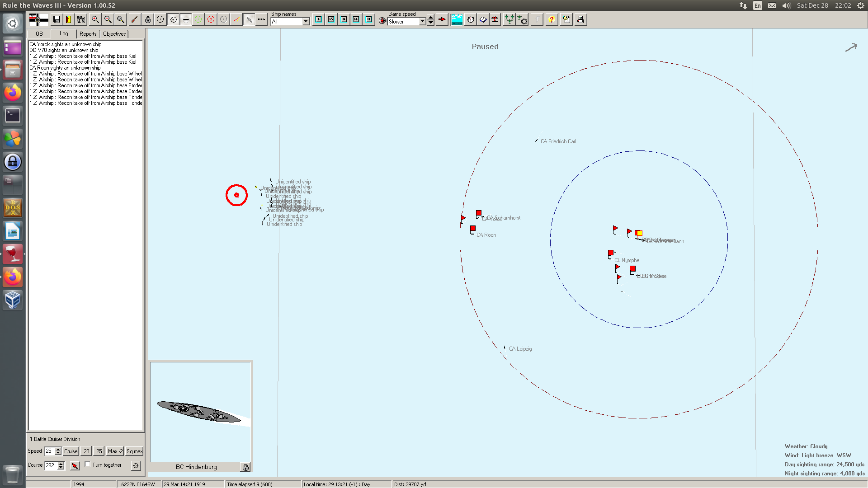Image resolution: width=868 pixels, height=488 pixels.
Task: Open the Ship names dropdown
Action: click(306, 22)
